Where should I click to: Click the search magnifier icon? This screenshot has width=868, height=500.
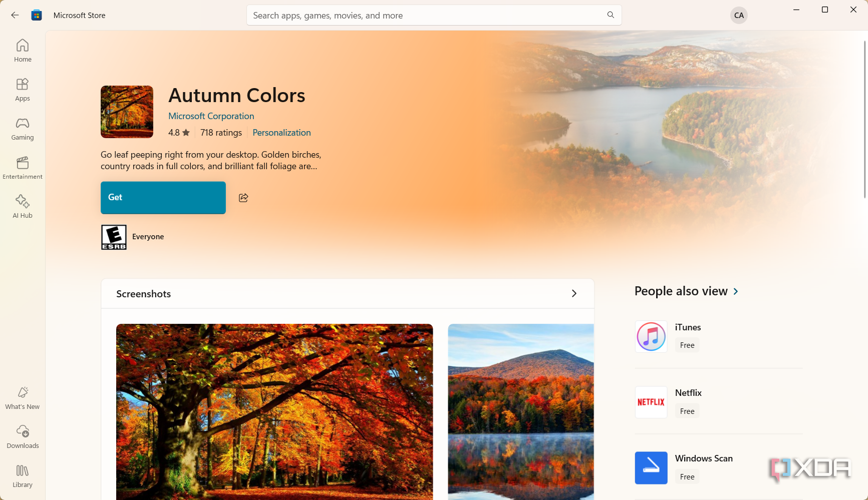(611, 15)
